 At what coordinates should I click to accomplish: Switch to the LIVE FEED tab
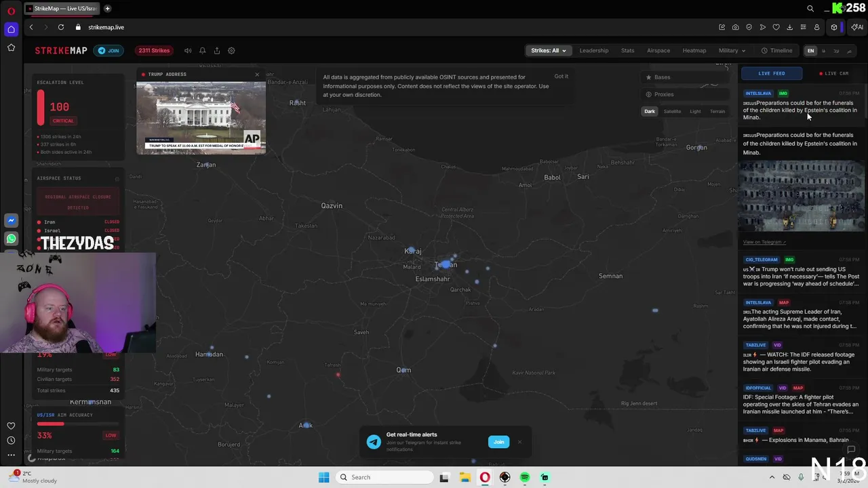[x=771, y=73]
